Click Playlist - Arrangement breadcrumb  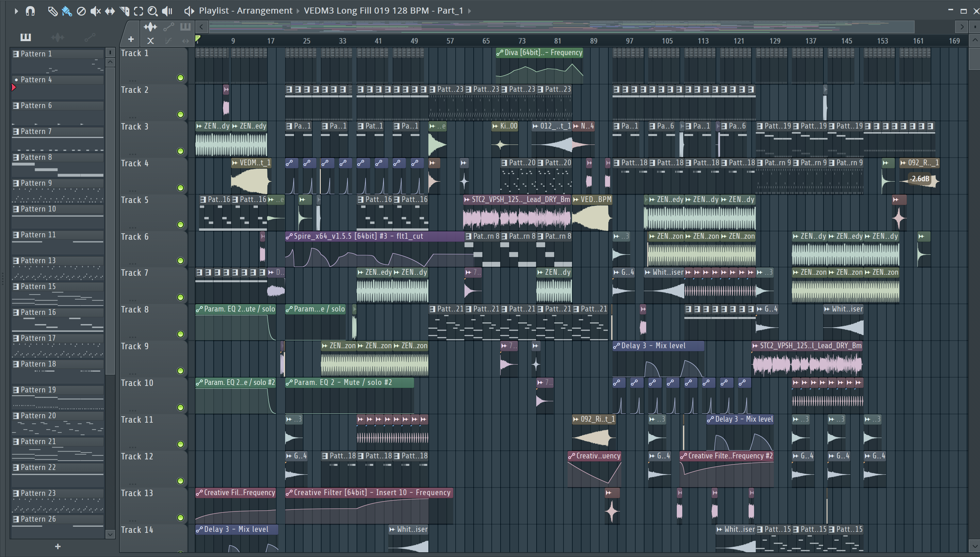(x=245, y=11)
